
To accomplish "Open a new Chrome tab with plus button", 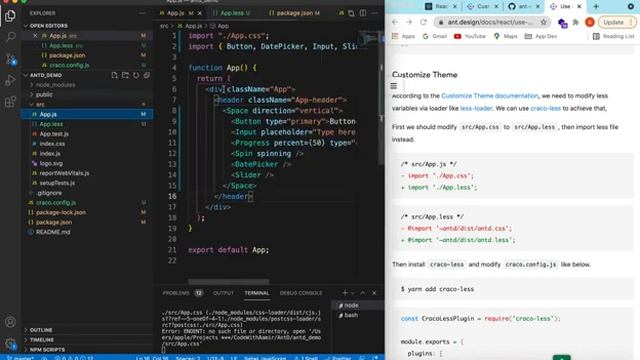I will [596, 6].
